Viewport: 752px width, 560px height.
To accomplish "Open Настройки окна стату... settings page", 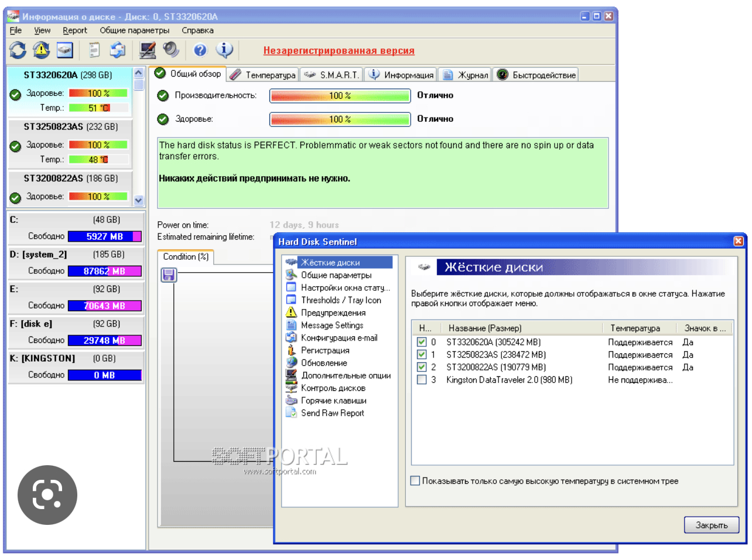I will pyautogui.click(x=346, y=288).
